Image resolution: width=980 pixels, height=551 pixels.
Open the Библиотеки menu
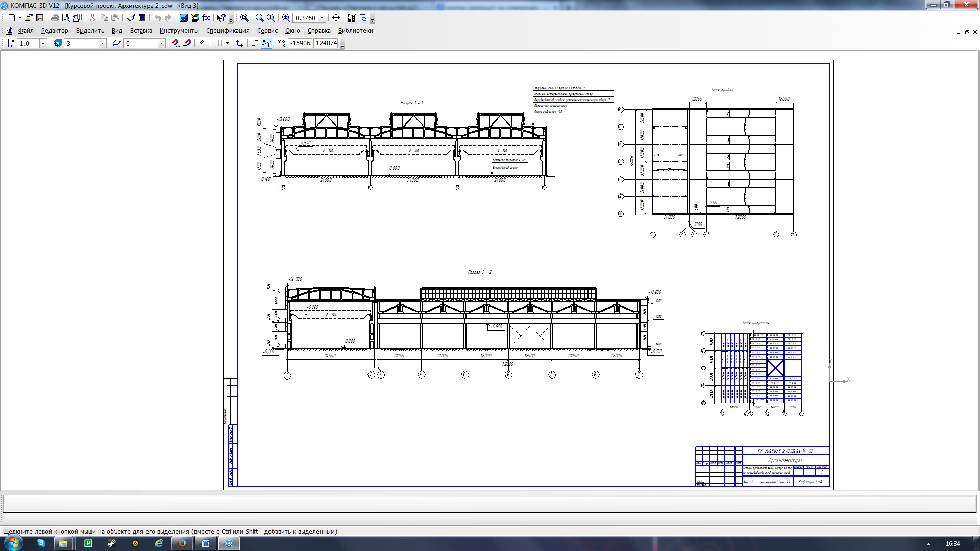[355, 31]
